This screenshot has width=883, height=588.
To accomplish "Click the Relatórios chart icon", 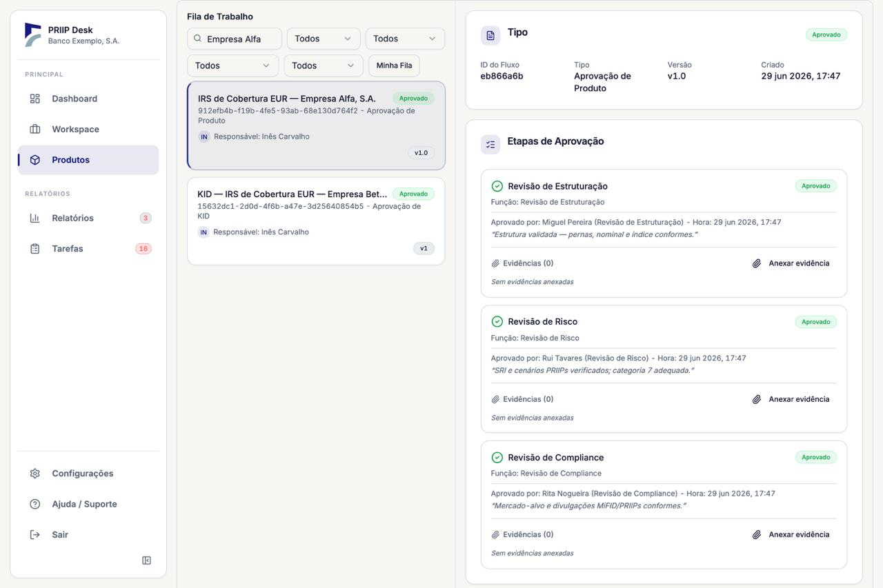I will tap(35, 218).
